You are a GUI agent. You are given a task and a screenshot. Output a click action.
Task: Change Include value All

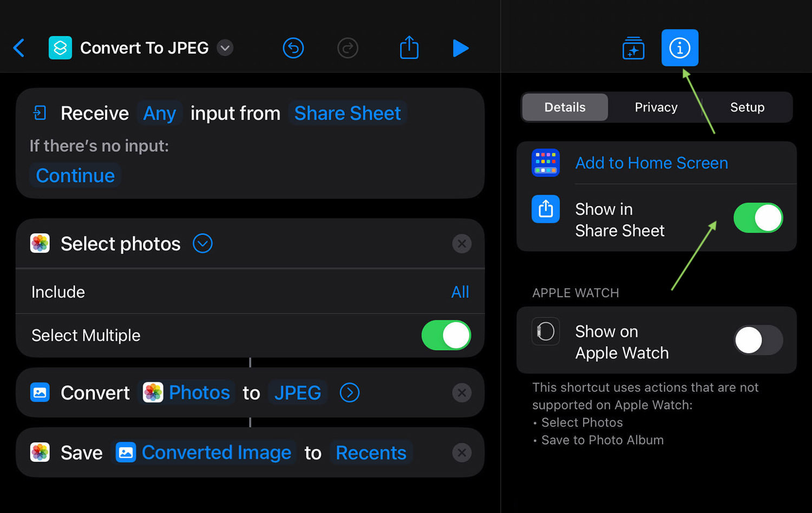460,292
